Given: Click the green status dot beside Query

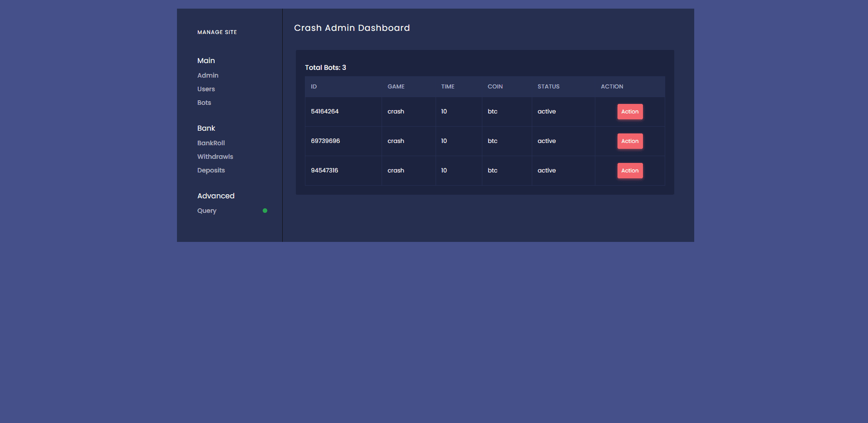Looking at the screenshot, I should tap(265, 211).
